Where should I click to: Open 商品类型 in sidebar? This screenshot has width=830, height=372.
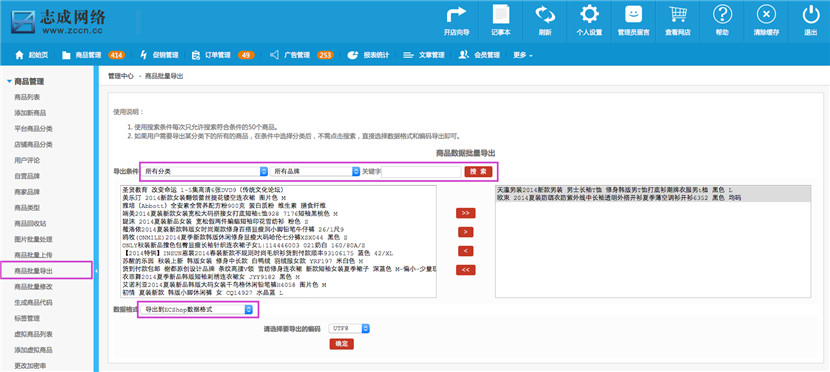[x=27, y=207]
